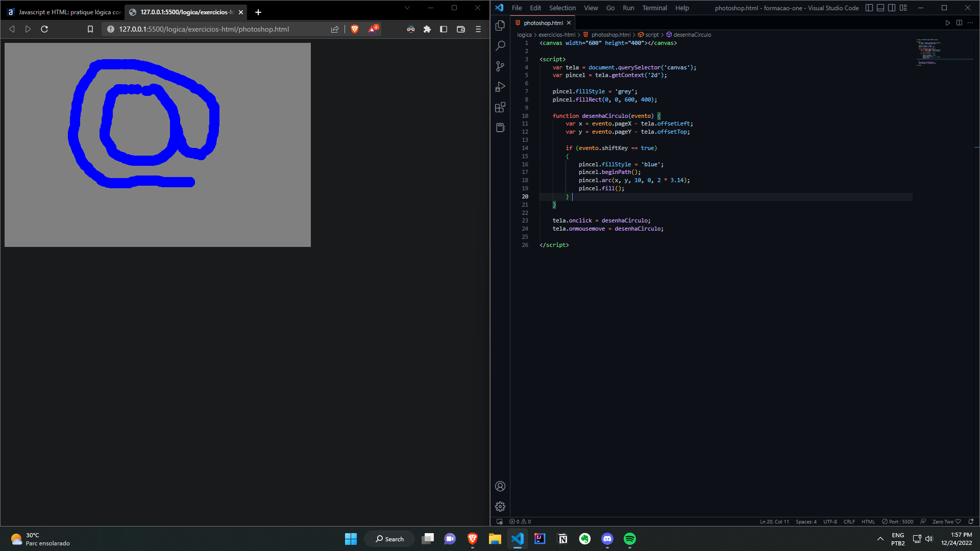Click the Settings gear icon in sidebar
Screen dimensions: 980x551
(500, 507)
